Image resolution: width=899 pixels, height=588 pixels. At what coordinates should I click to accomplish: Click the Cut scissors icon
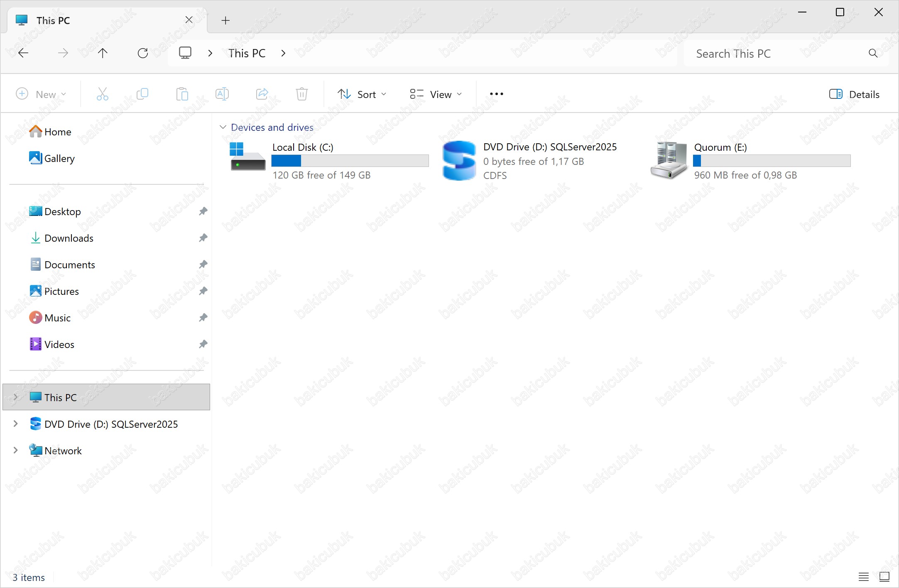[x=102, y=94]
